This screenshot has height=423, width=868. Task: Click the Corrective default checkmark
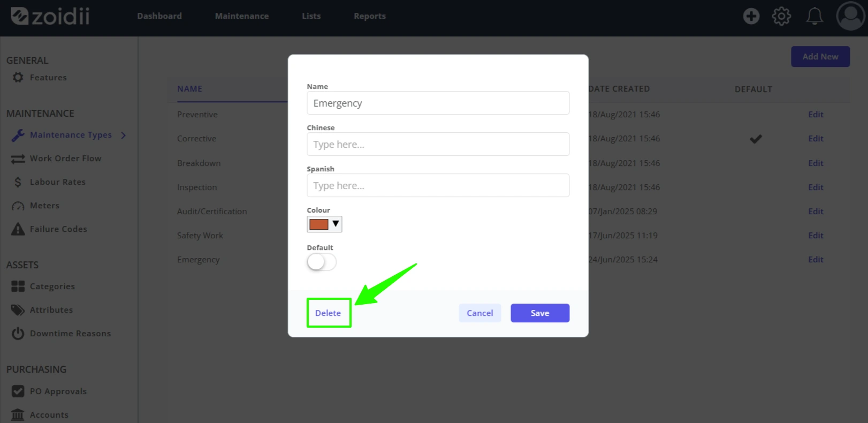(x=756, y=139)
